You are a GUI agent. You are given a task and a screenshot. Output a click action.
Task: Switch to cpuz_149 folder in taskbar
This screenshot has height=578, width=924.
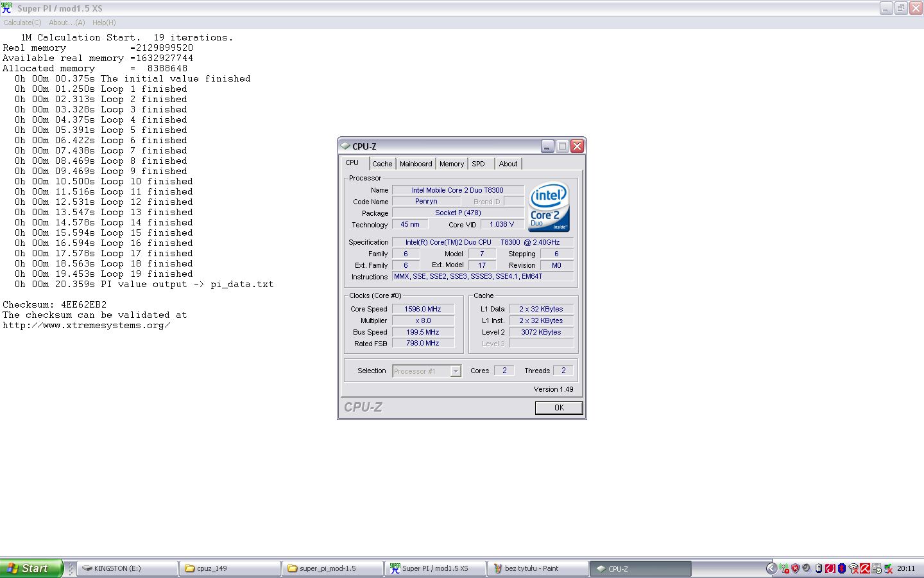(x=230, y=568)
